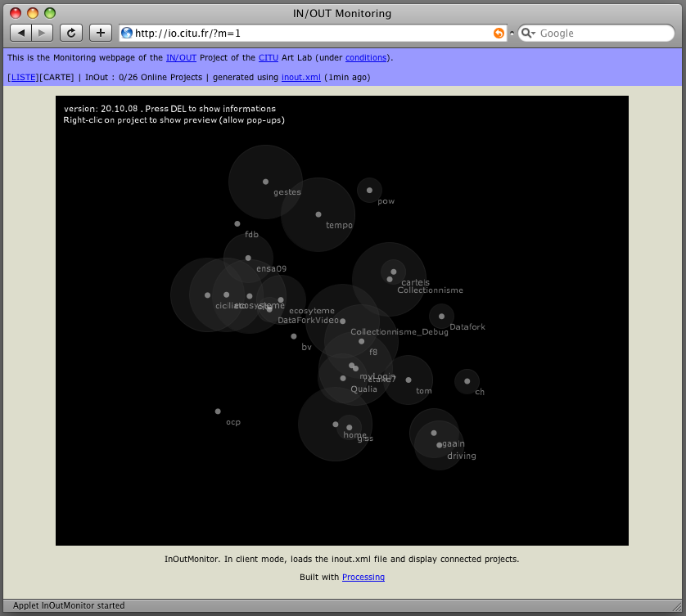Click the globe site icon in address bar
686x616 pixels.
(x=127, y=34)
